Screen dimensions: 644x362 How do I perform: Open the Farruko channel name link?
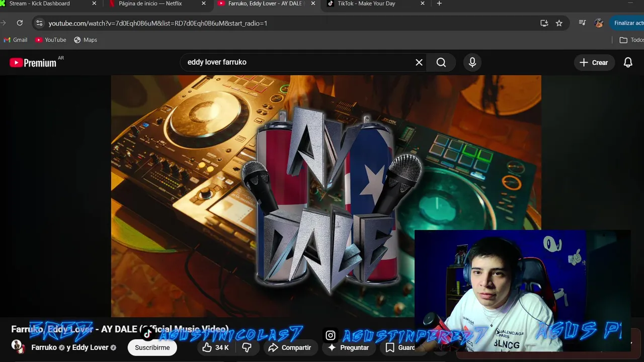44,347
